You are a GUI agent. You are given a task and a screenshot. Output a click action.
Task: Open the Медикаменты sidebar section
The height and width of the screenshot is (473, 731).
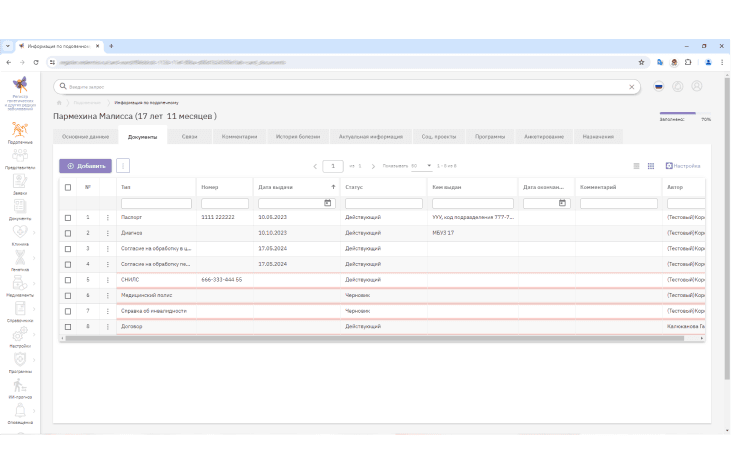tap(20, 286)
